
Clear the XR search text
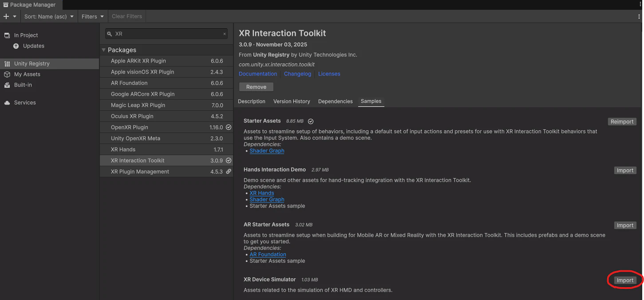(x=225, y=34)
